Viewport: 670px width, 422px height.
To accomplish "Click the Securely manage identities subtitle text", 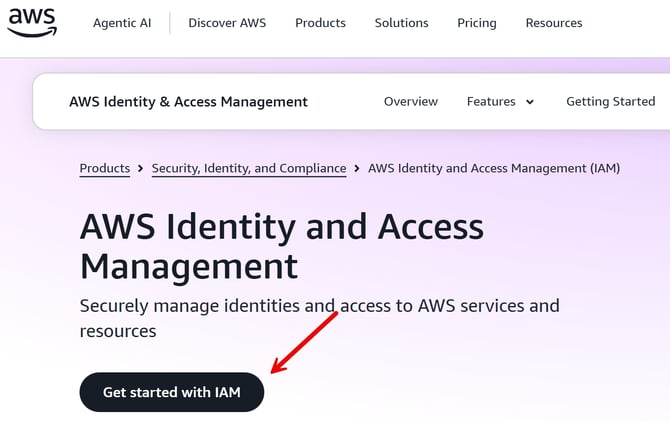I will (319, 318).
